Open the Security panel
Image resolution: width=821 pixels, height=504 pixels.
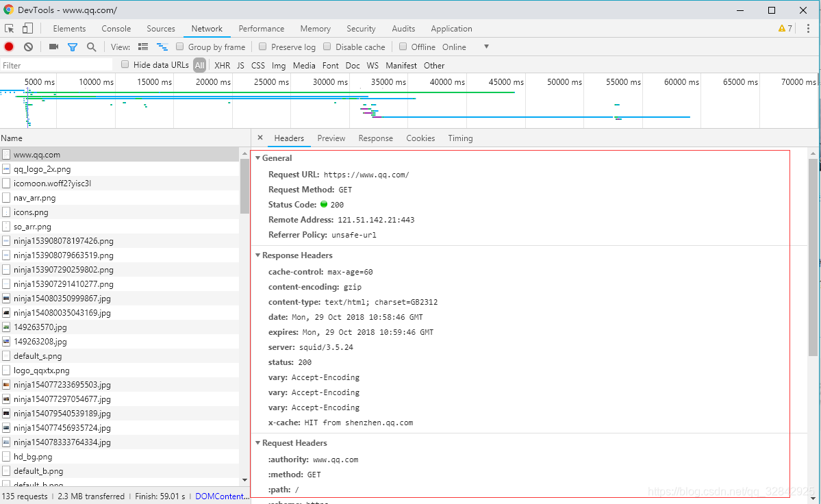pos(361,29)
